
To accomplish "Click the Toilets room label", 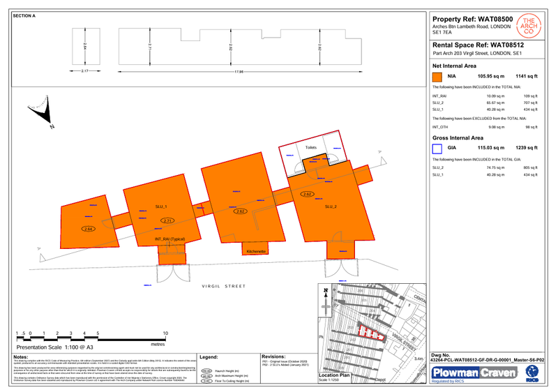I will coord(310,148).
